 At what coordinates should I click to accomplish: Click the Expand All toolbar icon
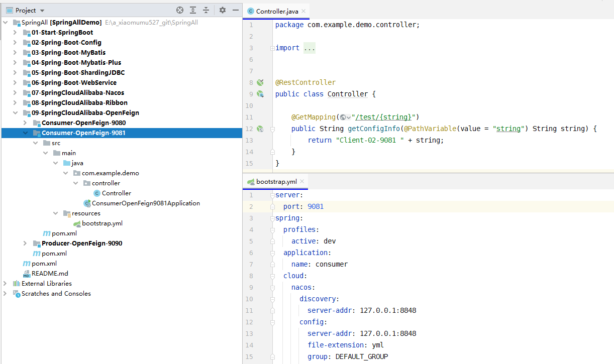pyautogui.click(x=193, y=10)
